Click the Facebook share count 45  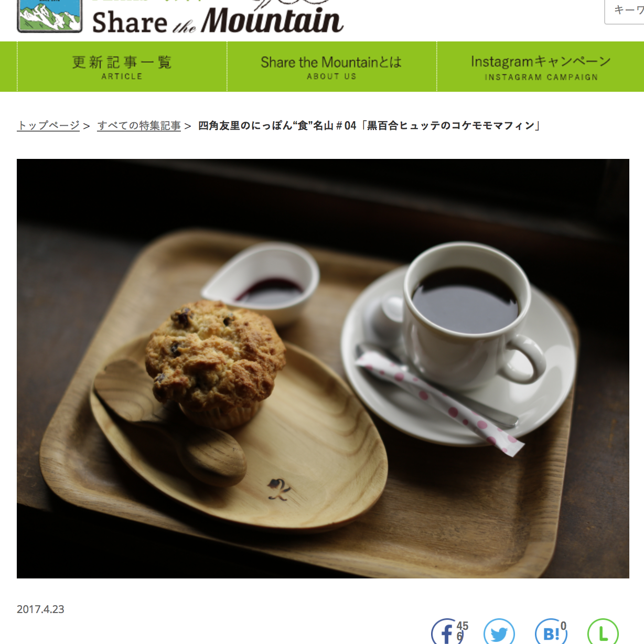pos(463,626)
